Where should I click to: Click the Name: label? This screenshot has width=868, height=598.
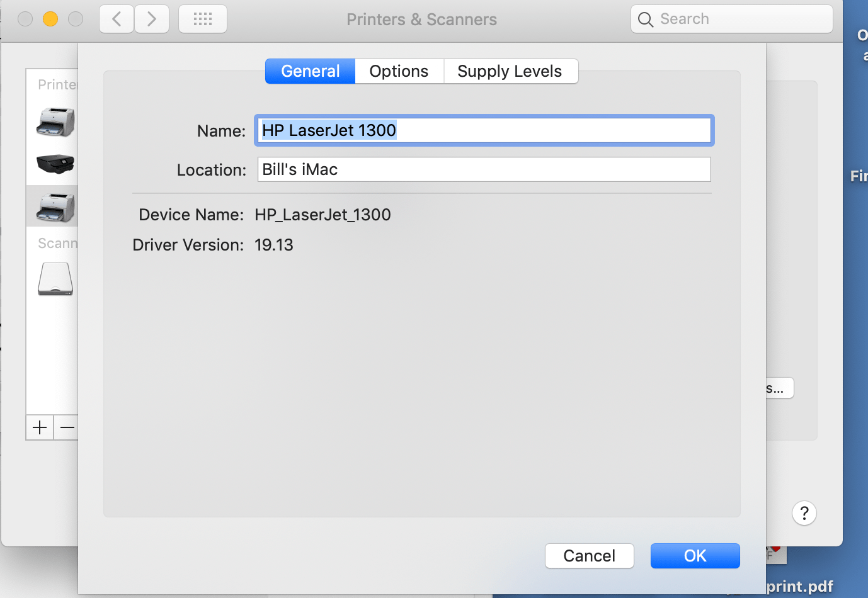point(221,131)
